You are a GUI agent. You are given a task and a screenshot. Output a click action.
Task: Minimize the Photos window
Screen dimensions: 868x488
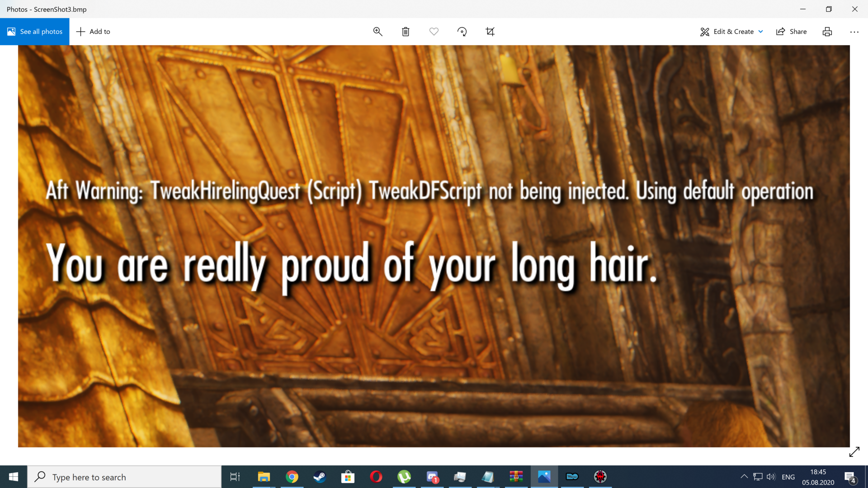[803, 9]
